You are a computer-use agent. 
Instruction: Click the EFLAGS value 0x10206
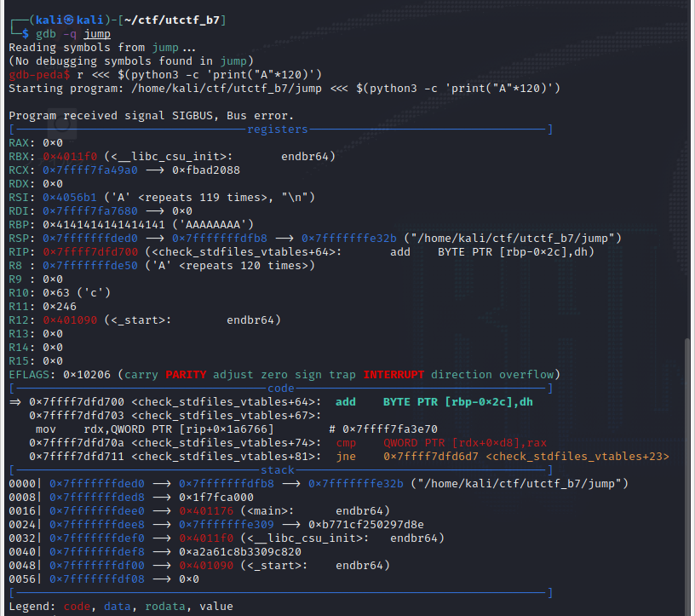87,375
